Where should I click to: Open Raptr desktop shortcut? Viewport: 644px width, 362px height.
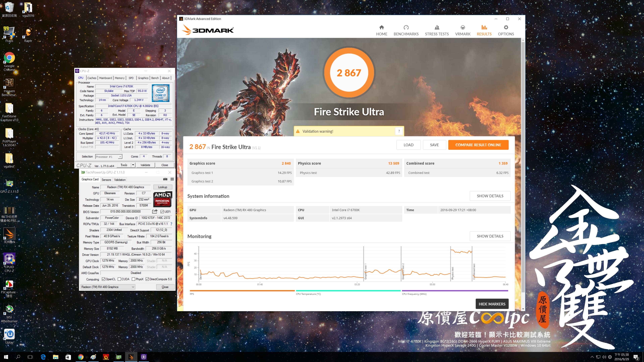(x=28, y=34)
